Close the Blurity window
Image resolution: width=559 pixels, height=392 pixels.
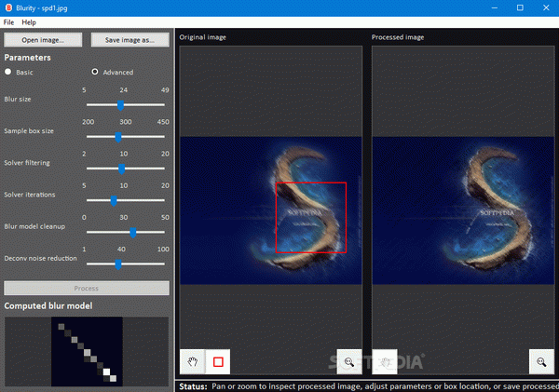546,7
